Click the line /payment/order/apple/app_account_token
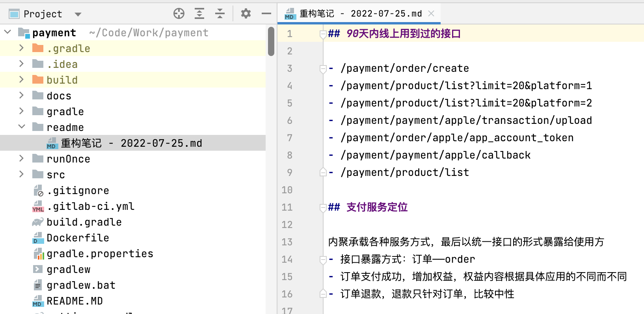This screenshot has width=644, height=314. coord(457,138)
